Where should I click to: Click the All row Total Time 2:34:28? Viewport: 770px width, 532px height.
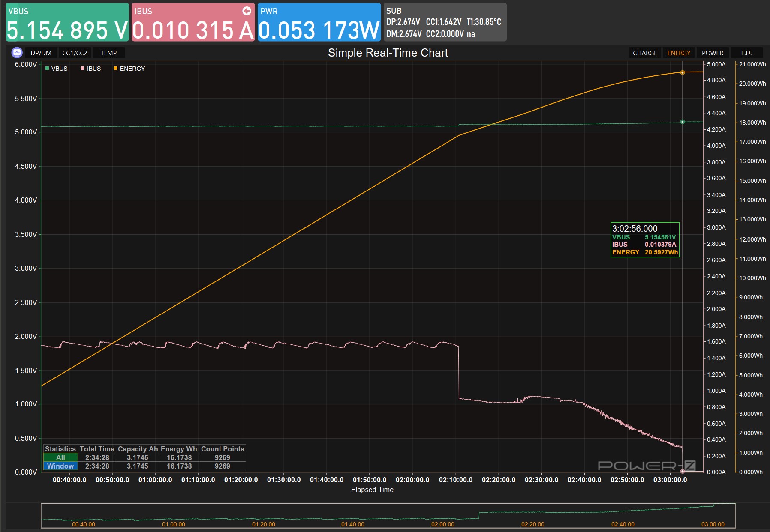tap(97, 457)
